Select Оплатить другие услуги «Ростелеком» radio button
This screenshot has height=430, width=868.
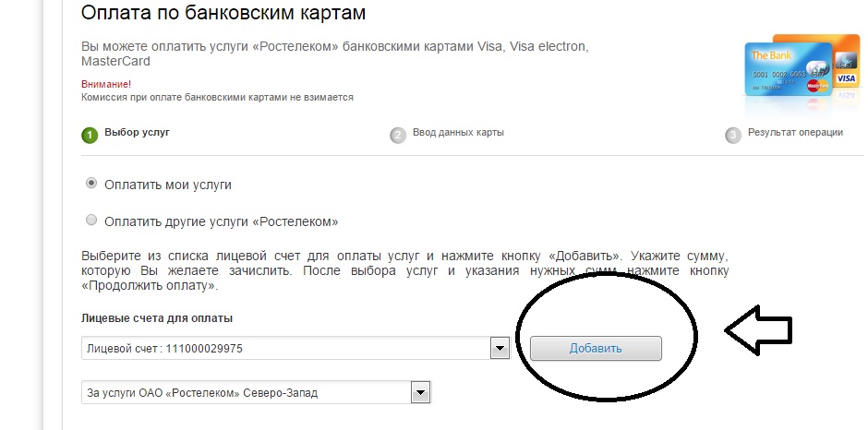point(90,221)
